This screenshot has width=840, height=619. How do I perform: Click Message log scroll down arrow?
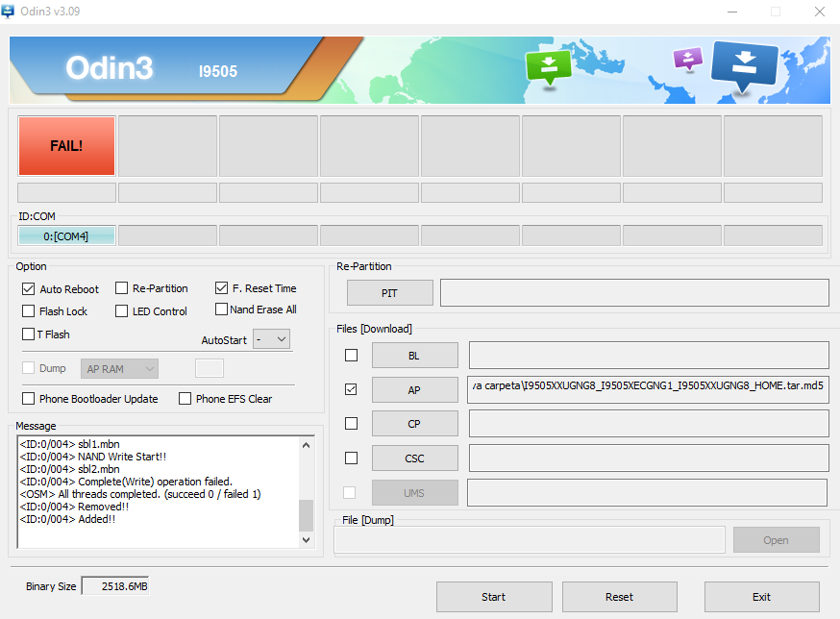click(x=306, y=539)
